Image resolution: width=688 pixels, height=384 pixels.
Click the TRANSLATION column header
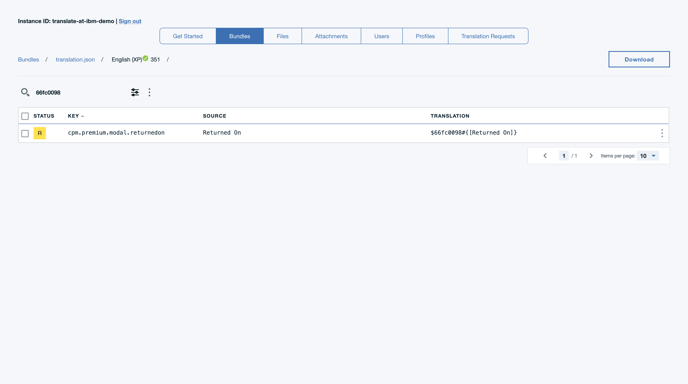[450, 116]
